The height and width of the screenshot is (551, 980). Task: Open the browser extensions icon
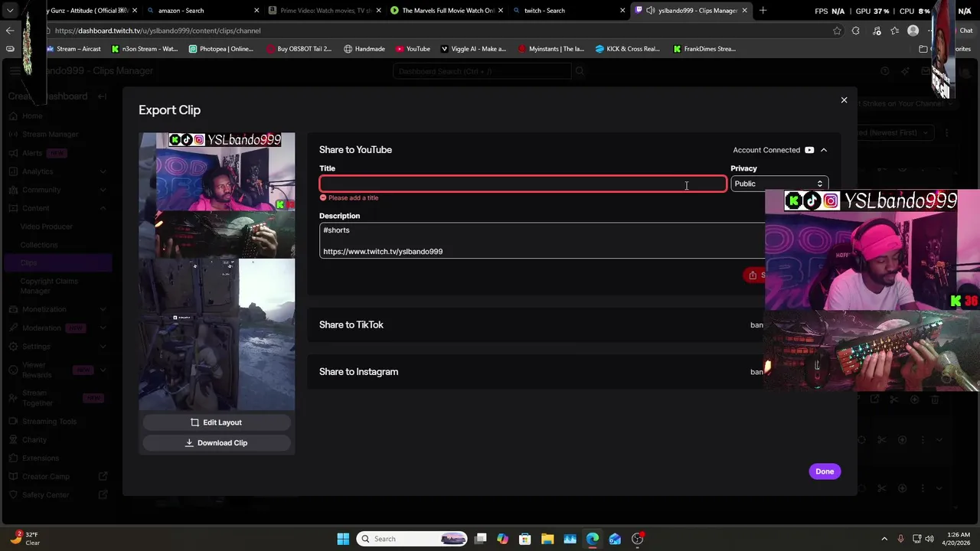point(855,31)
